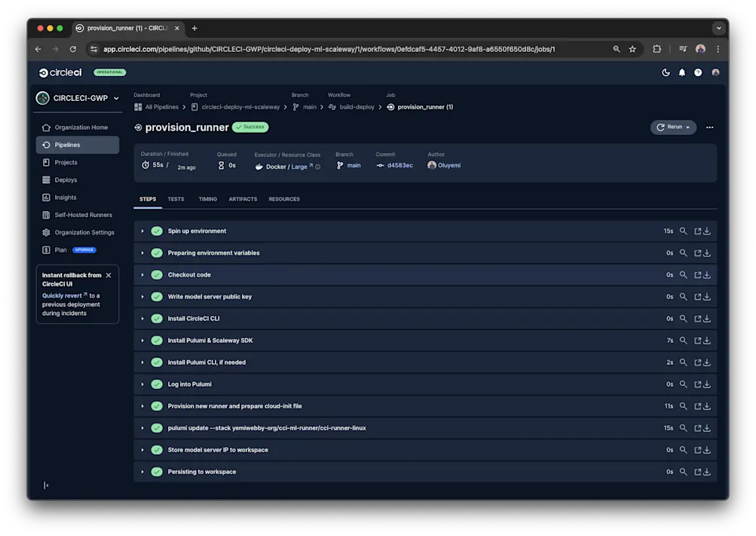
Task: Search Persisting to workspace step output
Action: [x=683, y=472]
